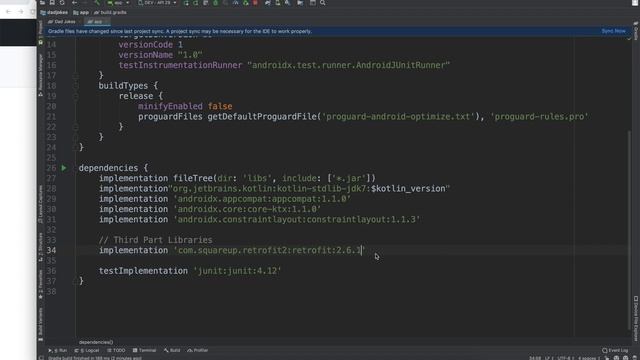Open the search everywhere magnifier icon

(322, 3)
